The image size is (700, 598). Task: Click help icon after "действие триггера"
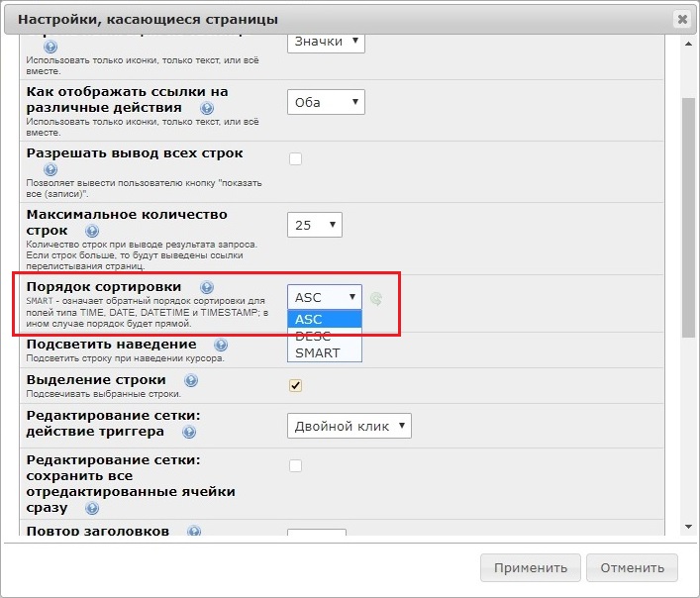pos(188,433)
